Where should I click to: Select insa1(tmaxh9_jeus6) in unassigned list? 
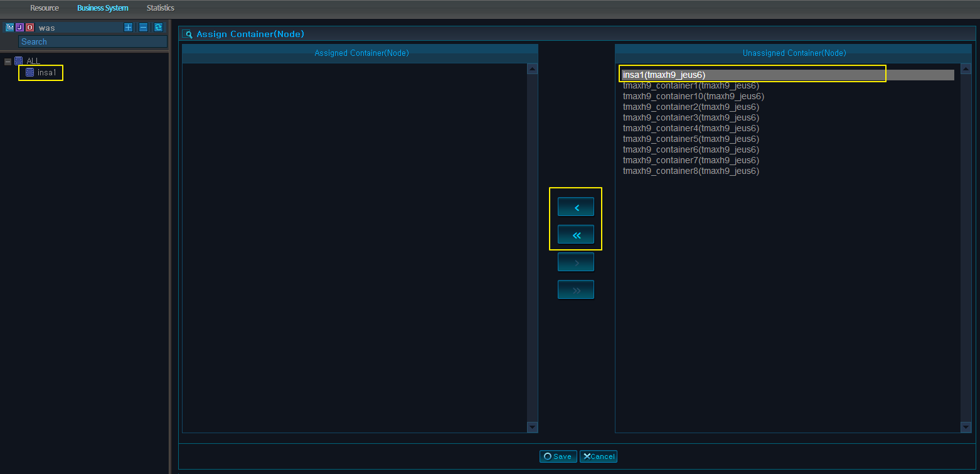click(x=787, y=75)
